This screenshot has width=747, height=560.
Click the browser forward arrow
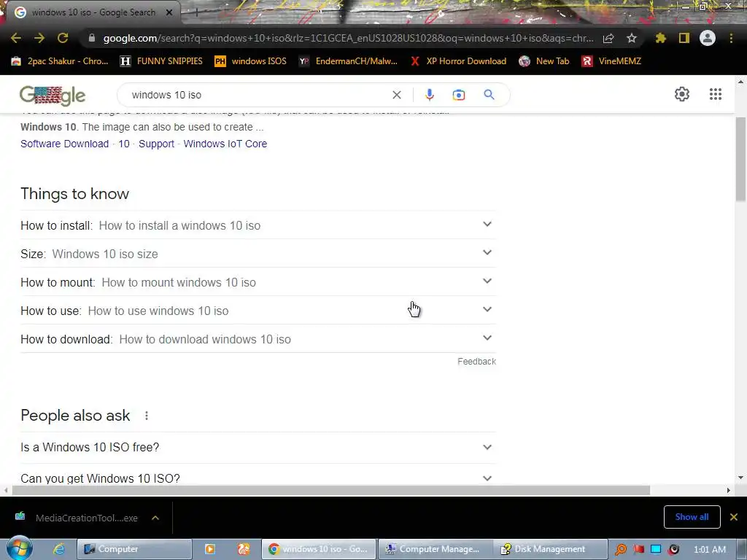(x=39, y=38)
